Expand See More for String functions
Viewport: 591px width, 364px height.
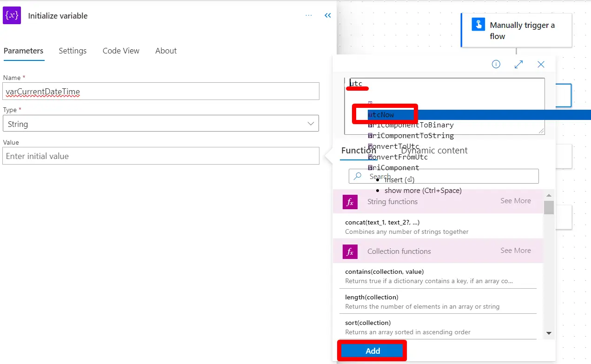[x=515, y=201]
